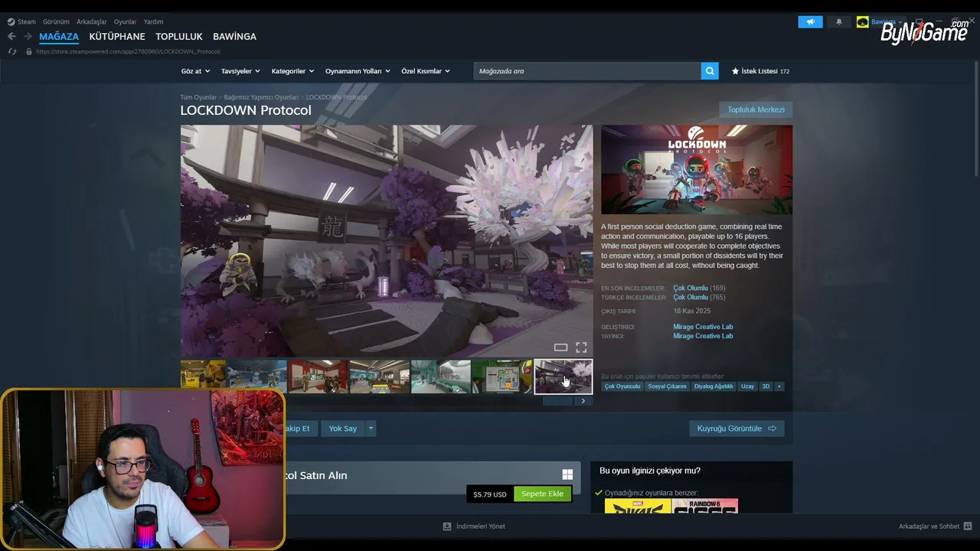Open the screenshot in fullscreen

(581, 347)
